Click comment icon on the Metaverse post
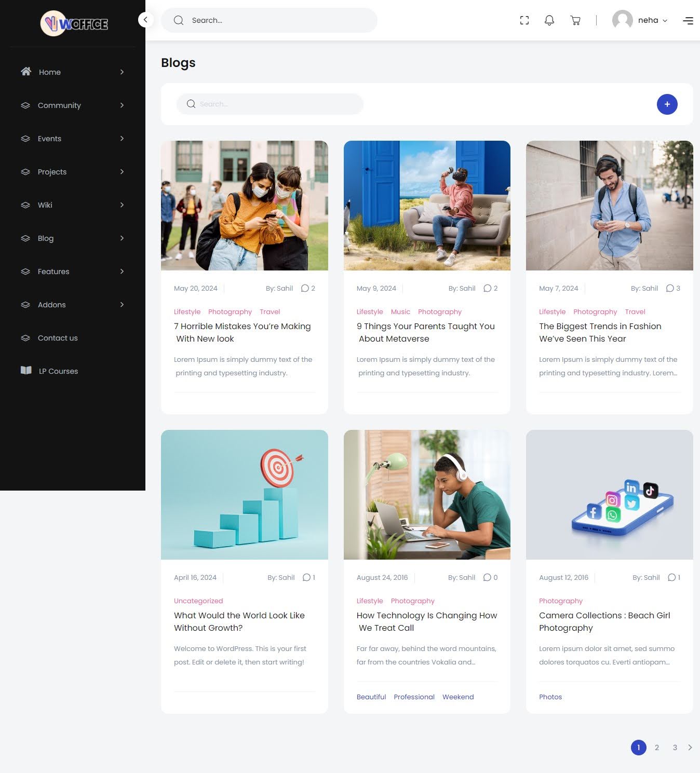Screen dimensions: 700x773 (487, 288)
